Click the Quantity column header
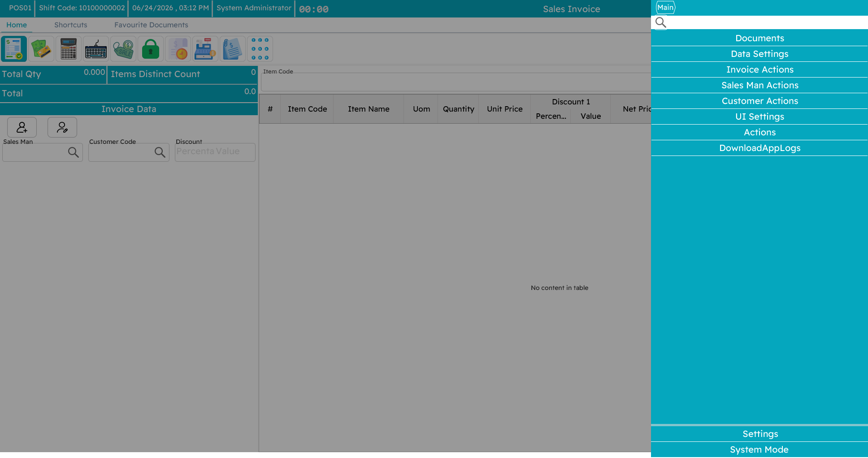The width and height of the screenshot is (868, 458). (x=458, y=109)
